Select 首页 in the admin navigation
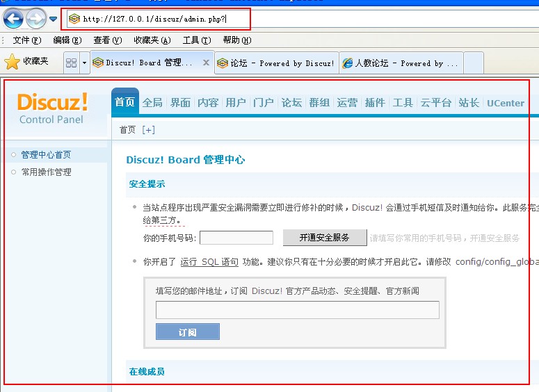The width and height of the screenshot is (539, 392). [124, 102]
